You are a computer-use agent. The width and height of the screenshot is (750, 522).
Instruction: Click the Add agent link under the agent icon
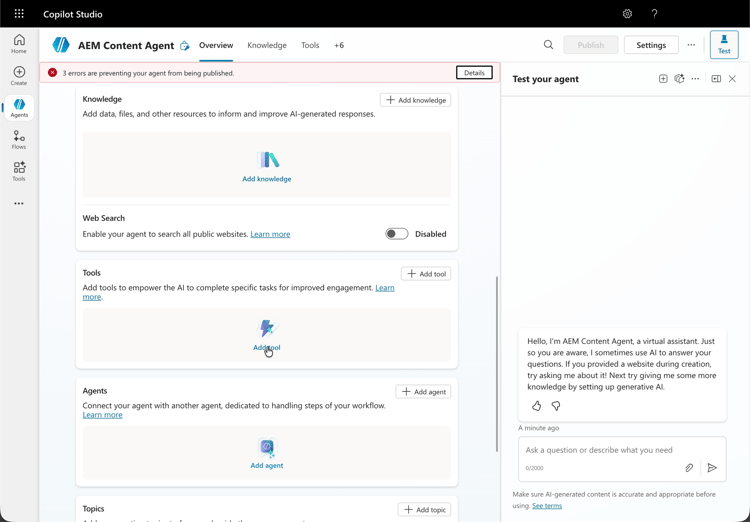point(267,466)
